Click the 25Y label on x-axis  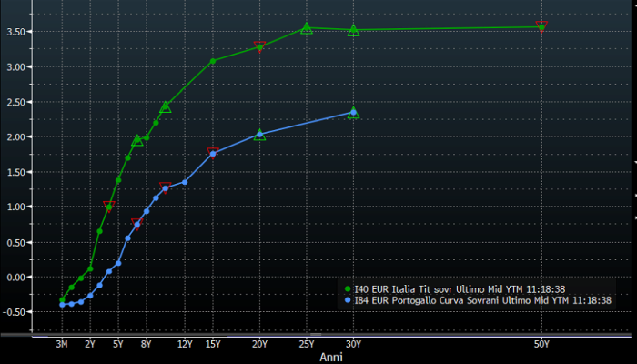[x=307, y=344]
